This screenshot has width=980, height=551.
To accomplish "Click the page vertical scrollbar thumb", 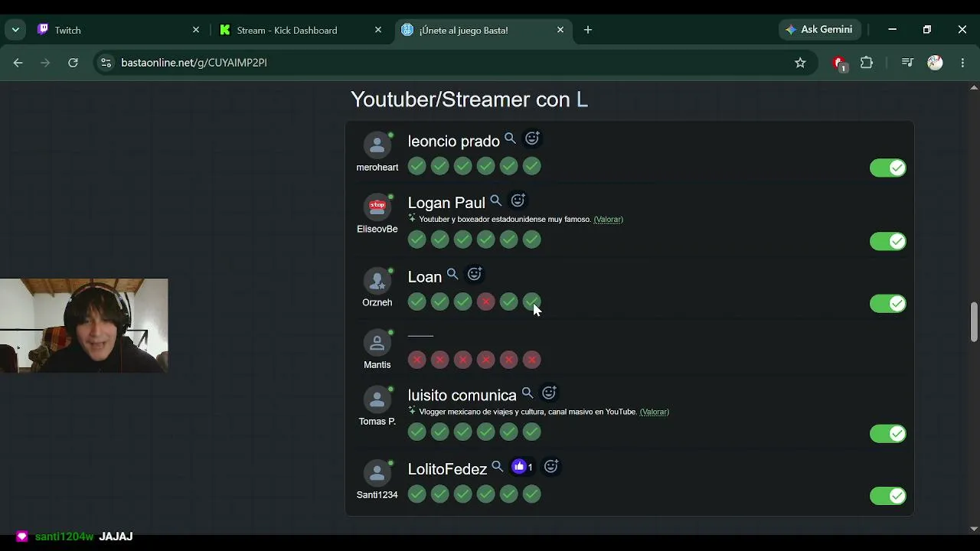I will (x=974, y=322).
